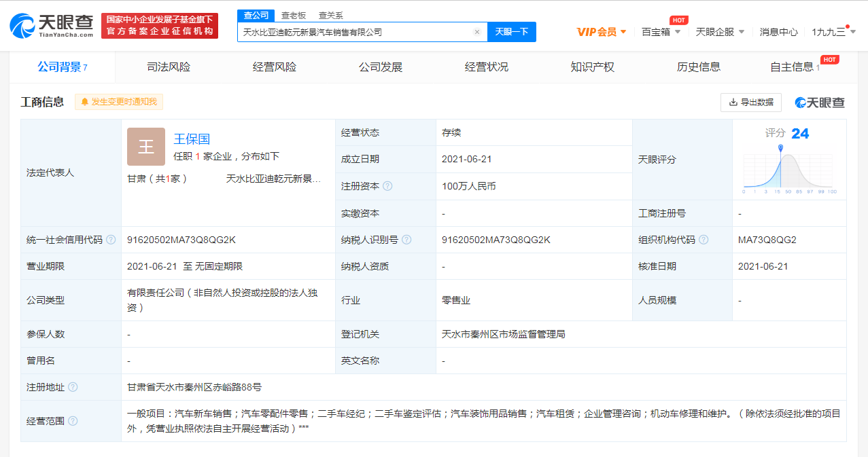
Task: Switch to the 司法风险 tab
Action: [x=169, y=67]
